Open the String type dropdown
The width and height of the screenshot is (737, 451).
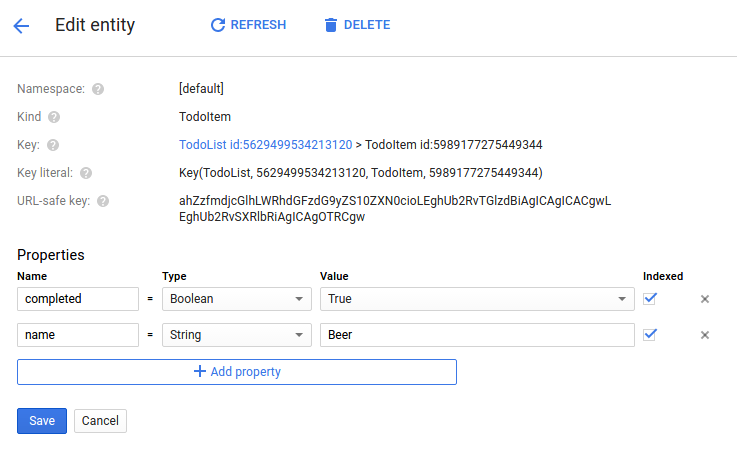[236, 335]
